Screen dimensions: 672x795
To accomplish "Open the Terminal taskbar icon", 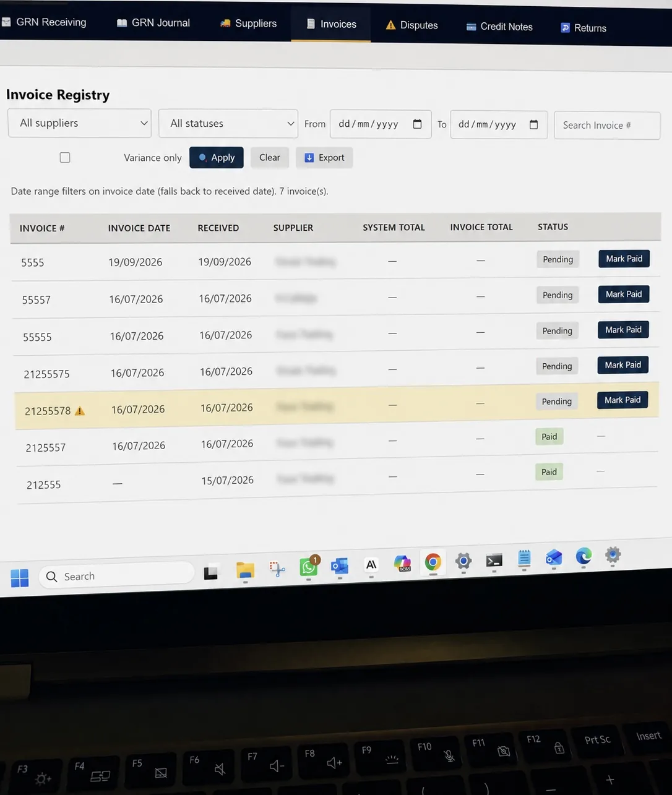I will (x=494, y=561).
